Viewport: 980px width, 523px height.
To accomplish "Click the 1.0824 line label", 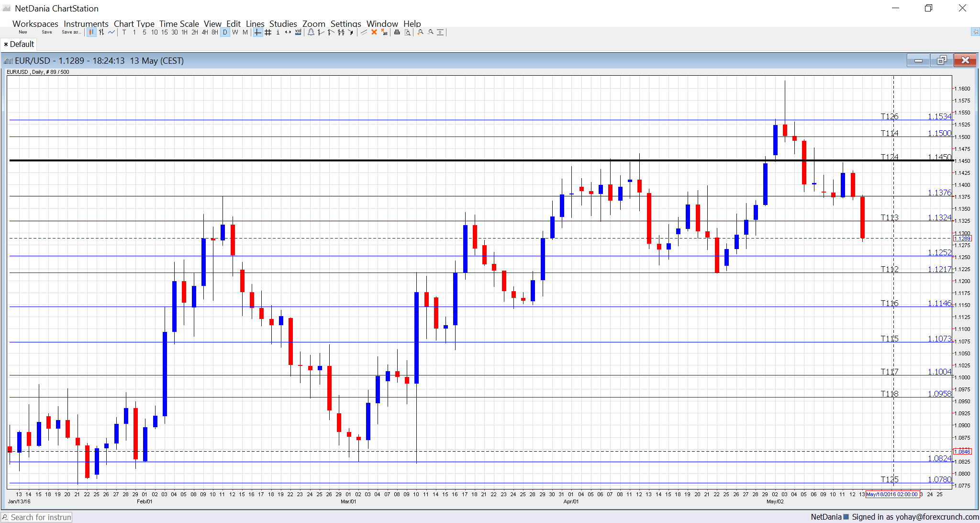I will [x=940, y=458].
